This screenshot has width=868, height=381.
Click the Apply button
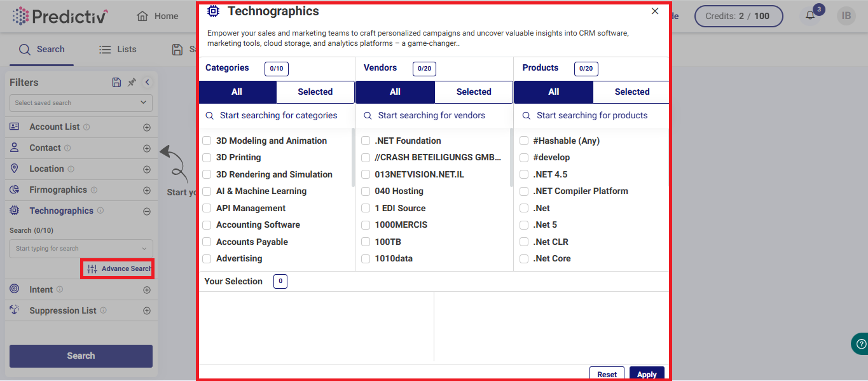point(647,374)
